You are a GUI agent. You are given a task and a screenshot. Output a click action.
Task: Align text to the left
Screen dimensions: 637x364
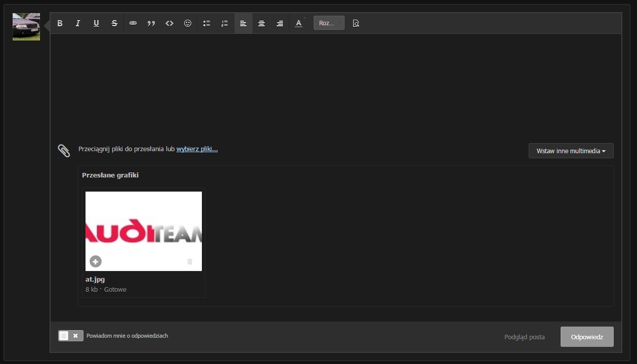243,23
